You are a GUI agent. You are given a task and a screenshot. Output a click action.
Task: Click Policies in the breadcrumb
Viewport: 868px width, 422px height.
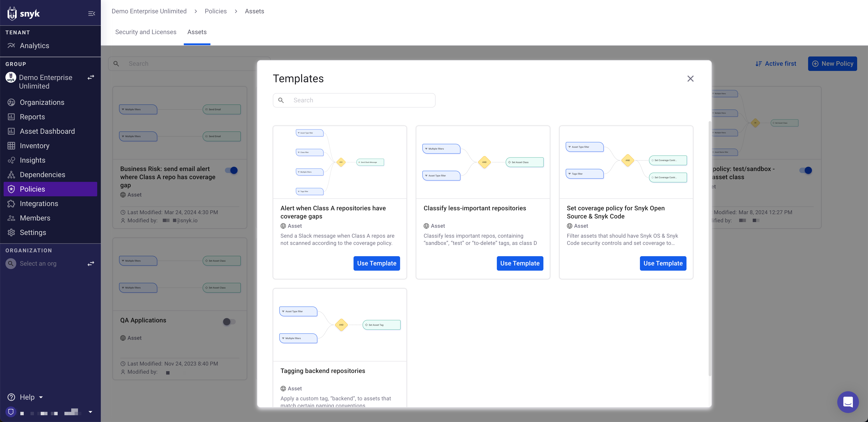pyautogui.click(x=216, y=11)
